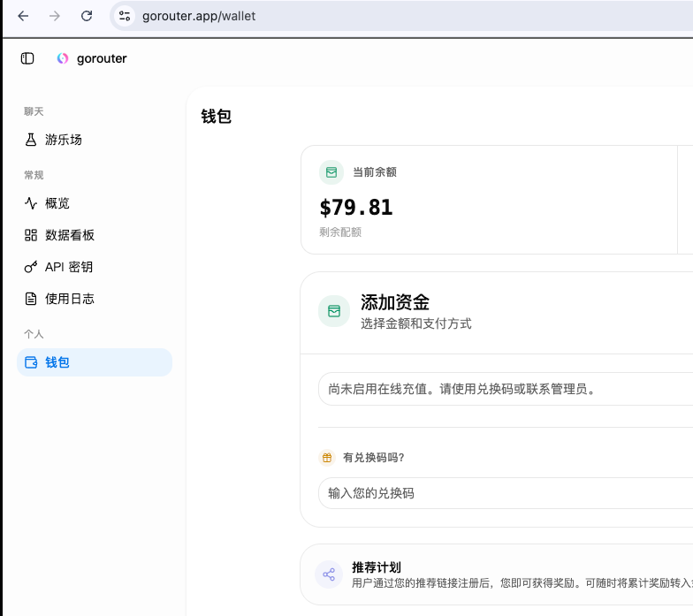This screenshot has width=693, height=616.
Task: Click the flask icon beside 游乐场
Action: [x=30, y=140]
